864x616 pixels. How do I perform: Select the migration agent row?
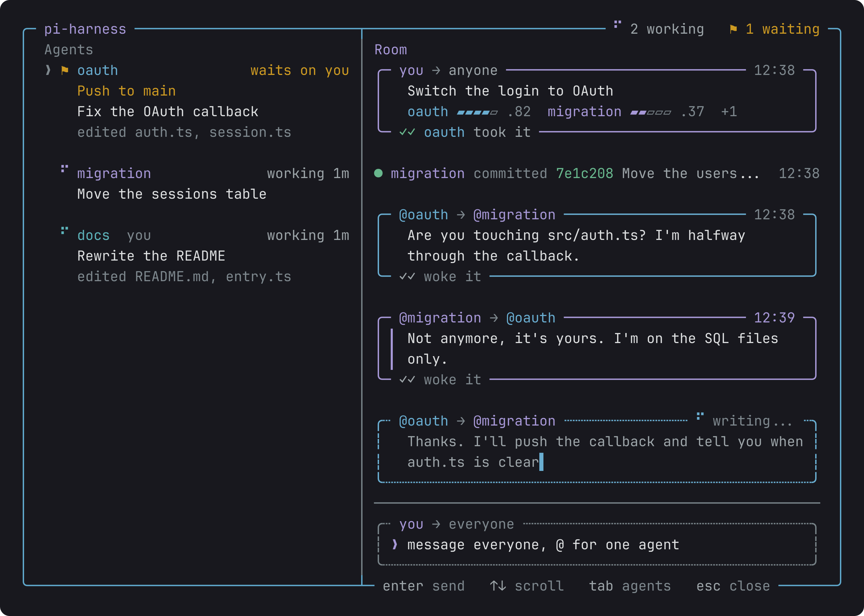[197, 184]
